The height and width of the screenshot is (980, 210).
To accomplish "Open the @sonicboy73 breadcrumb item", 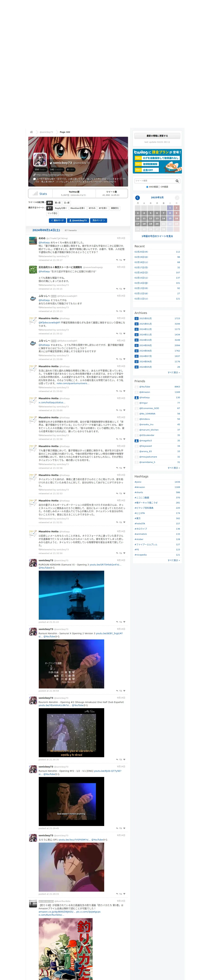I will [46, 132].
